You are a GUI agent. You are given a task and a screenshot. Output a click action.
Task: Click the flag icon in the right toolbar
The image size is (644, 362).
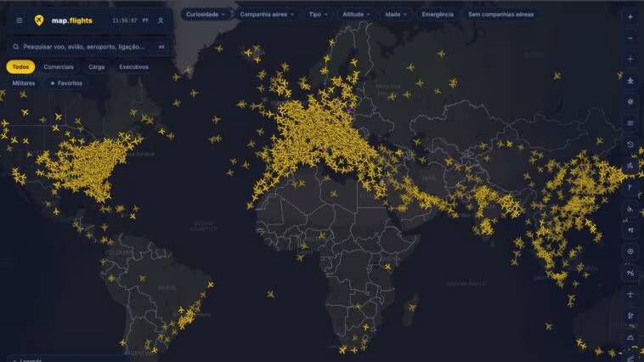[630, 187]
